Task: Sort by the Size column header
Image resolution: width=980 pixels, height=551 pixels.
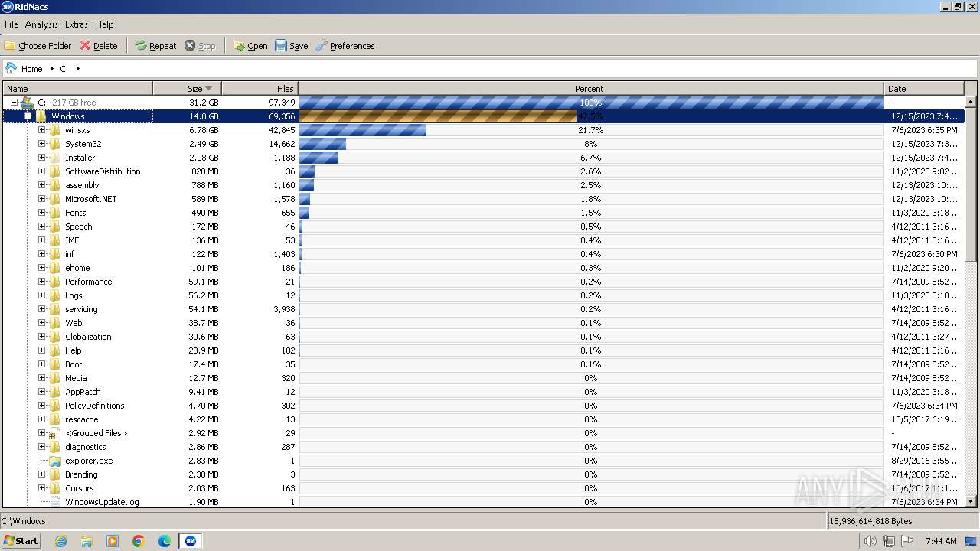Action: coord(187,89)
